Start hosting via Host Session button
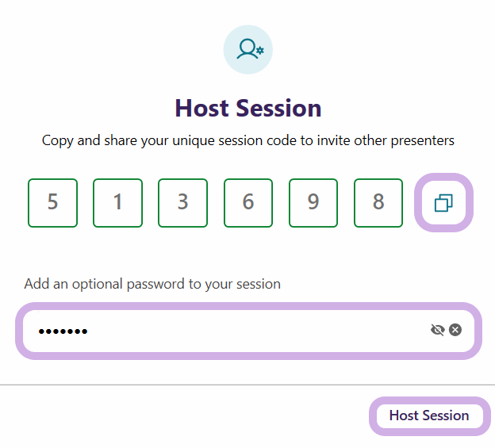495x448 pixels. coord(428,415)
